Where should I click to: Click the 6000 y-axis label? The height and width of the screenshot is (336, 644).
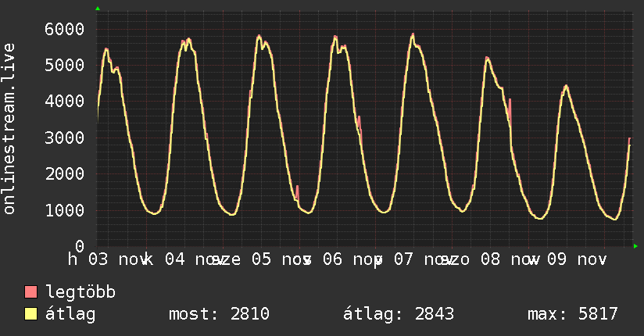(65, 29)
